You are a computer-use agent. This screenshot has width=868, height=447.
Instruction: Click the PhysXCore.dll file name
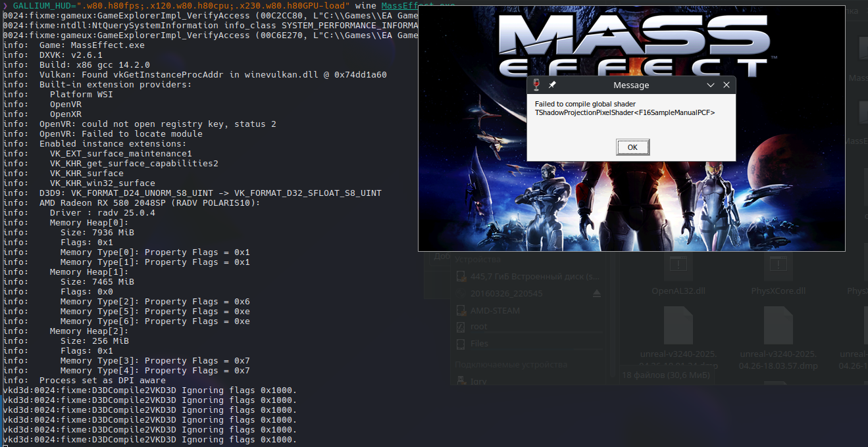pyautogui.click(x=779, y=291)
